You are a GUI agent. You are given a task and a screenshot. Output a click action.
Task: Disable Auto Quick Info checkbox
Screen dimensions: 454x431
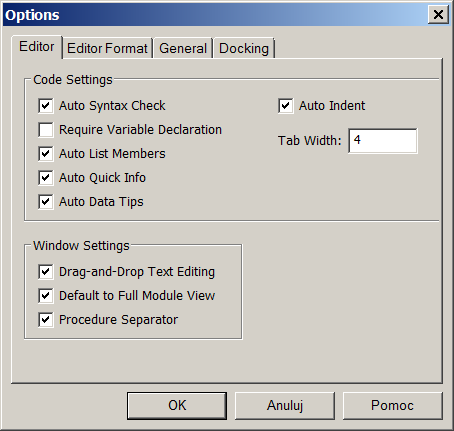(x=46, y=178)
